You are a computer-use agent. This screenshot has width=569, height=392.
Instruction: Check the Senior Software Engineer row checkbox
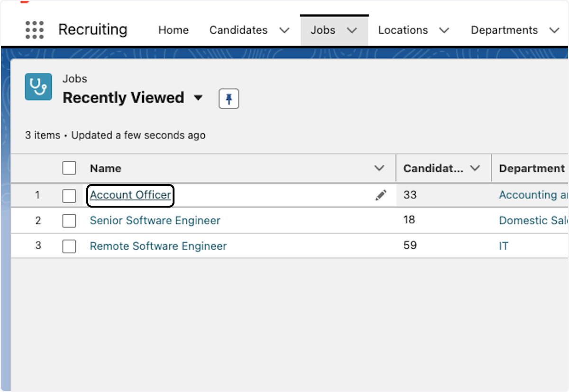click(69, 220)
